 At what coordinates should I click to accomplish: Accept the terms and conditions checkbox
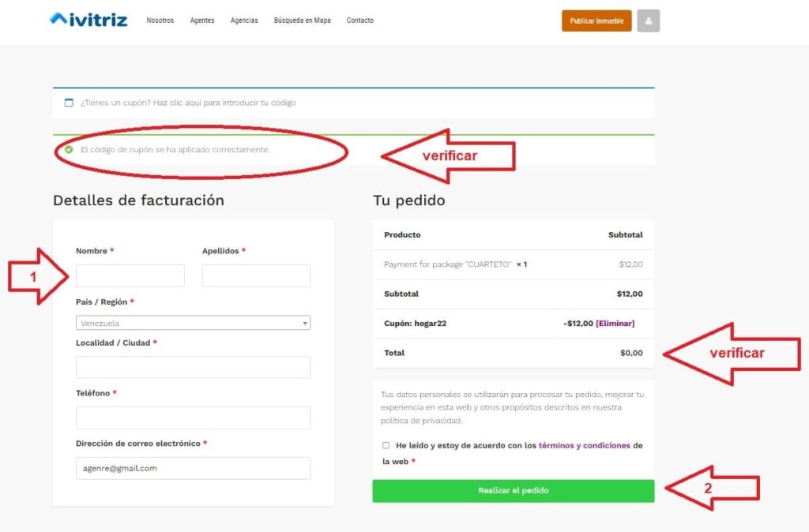(x=386, y=445)
